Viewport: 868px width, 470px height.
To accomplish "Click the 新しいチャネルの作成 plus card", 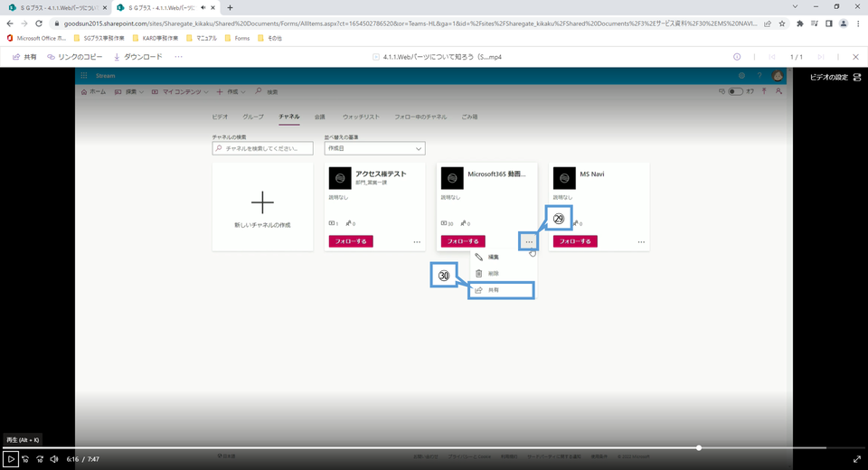I will coord(262,207).
